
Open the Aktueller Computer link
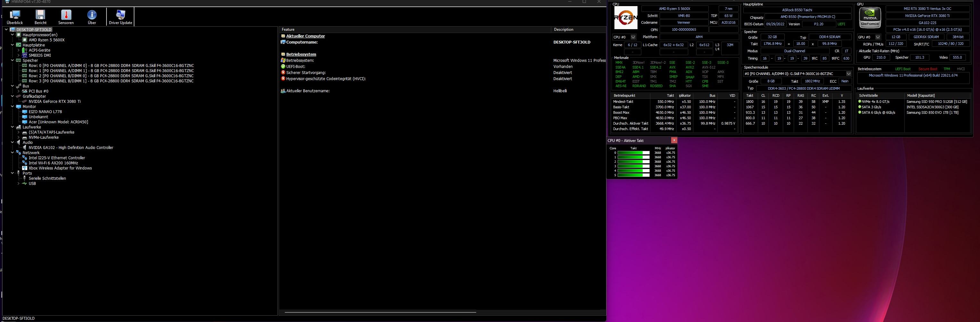click(306, 36)
